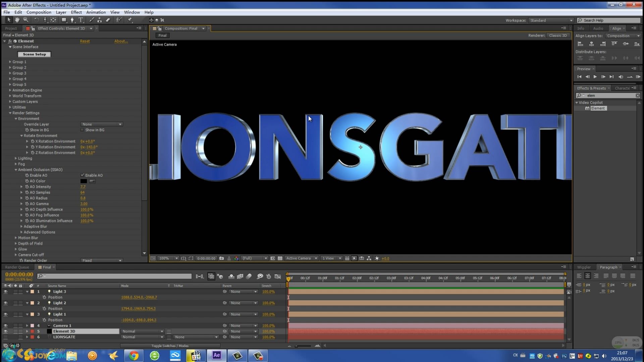Enable Motion Blur switch in timeline
Screen dimensions: 644x362
coord(249,277)
